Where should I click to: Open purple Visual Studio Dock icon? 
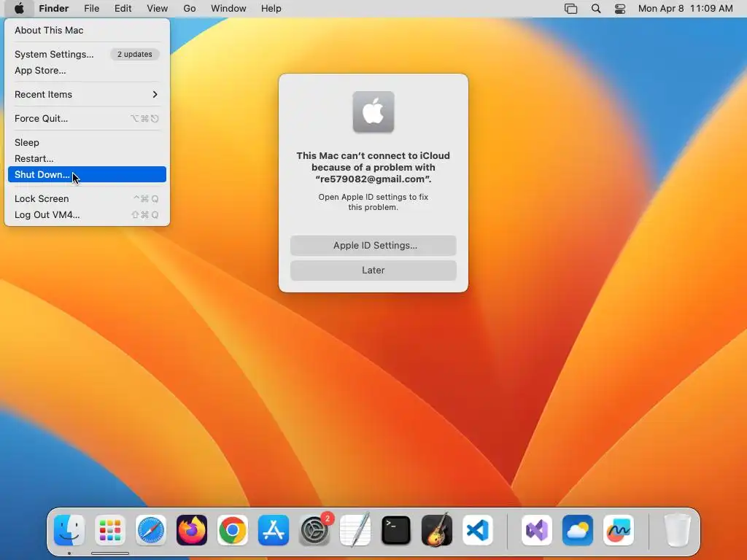click(x=537, y=530)
